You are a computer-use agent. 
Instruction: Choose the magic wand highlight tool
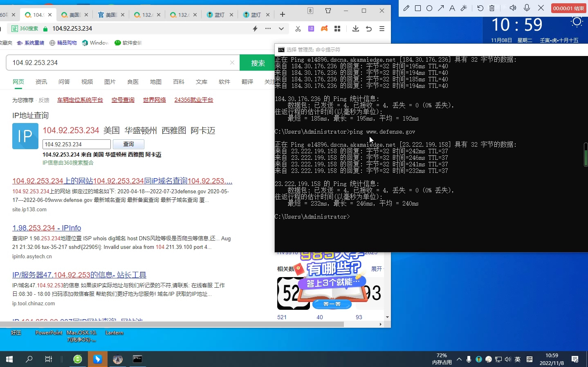[464, 8]
